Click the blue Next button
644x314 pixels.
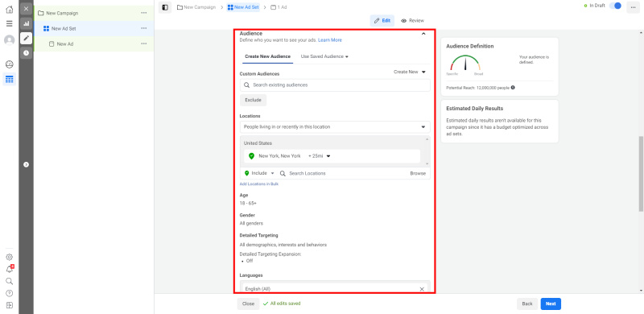[551, 304]
